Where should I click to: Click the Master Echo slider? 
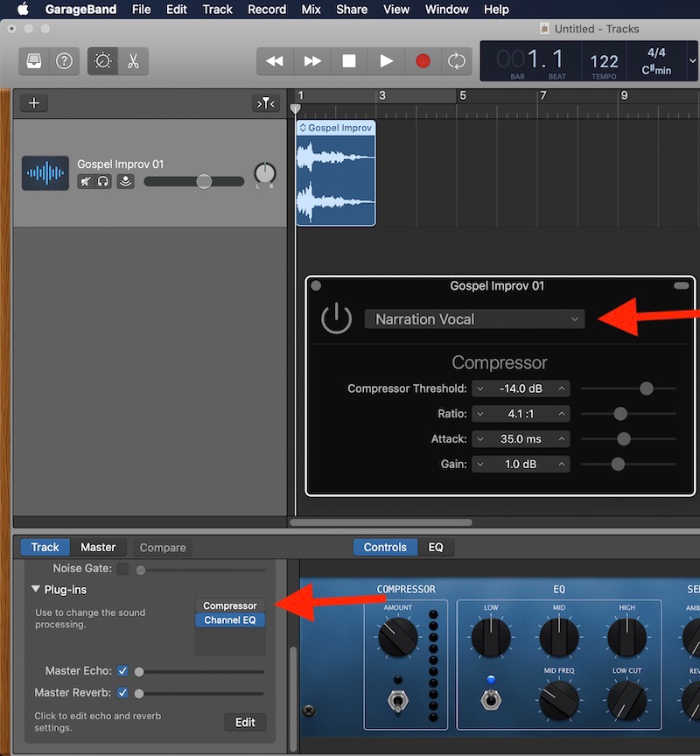pos(199,671)
